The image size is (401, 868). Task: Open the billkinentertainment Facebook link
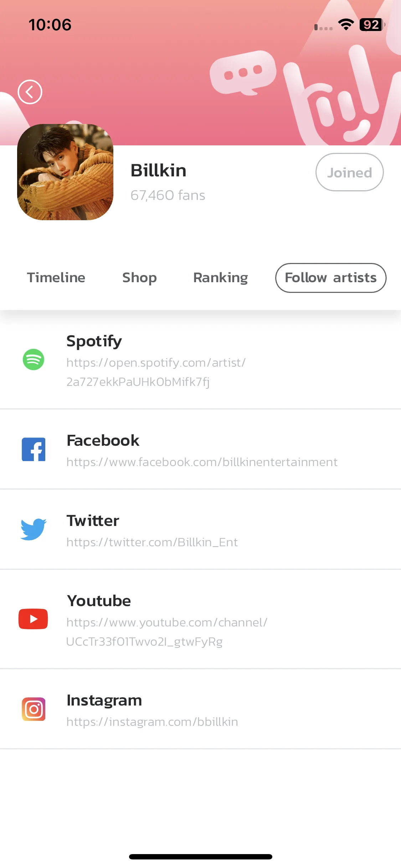pos(202,462)
